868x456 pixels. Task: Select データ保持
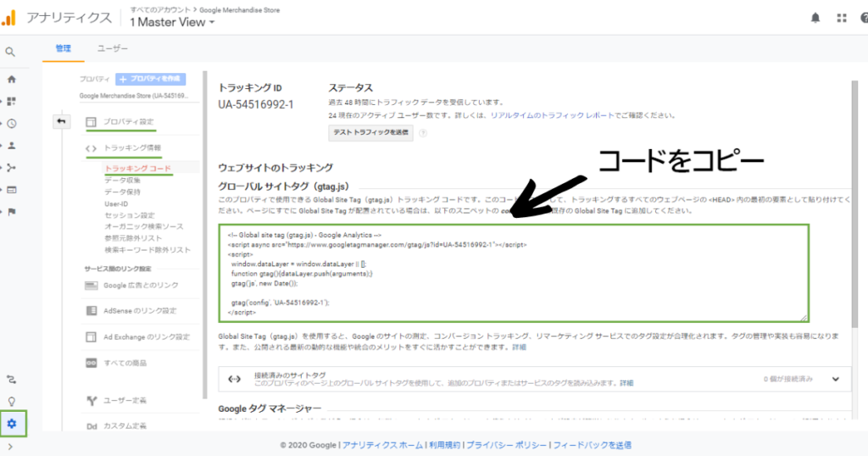pyautogui.click(x=122, y=192)
